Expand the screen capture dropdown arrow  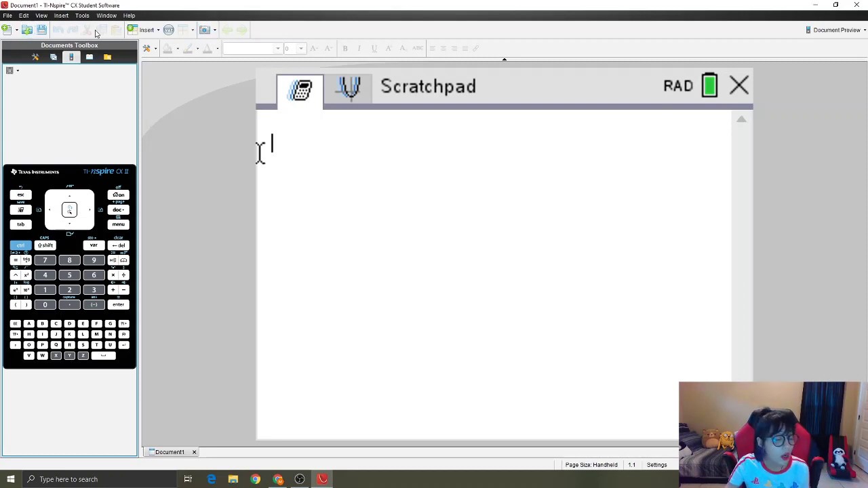pos(214,30)
